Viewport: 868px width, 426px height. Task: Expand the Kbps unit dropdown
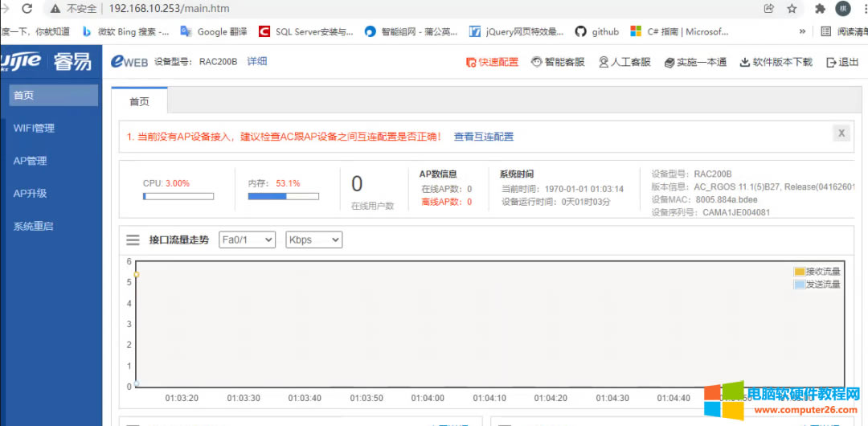[313, 240]
